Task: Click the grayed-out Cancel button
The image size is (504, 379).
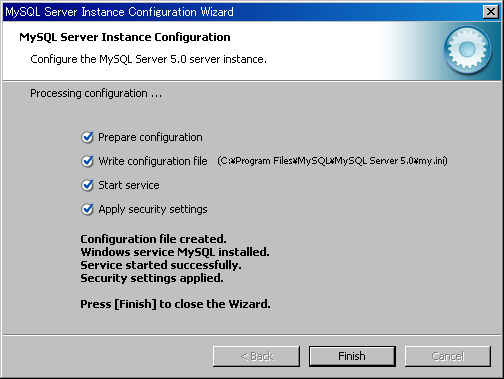Action: [x=448, y=356]
